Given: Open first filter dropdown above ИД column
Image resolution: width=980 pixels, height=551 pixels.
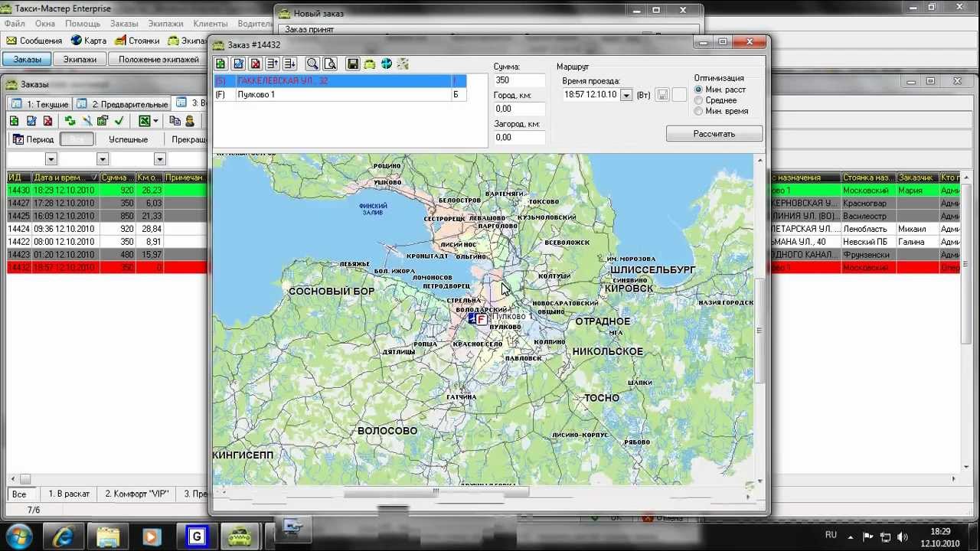Looking at the screenshot, I should tap(51, 159).
